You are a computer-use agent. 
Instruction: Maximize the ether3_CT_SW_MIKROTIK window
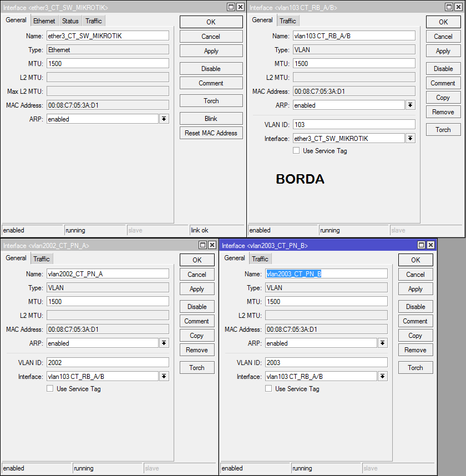[x=231, y=7]
